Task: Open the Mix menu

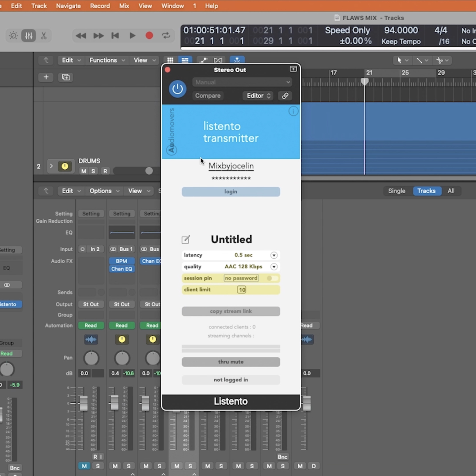Action: [124, 6]
